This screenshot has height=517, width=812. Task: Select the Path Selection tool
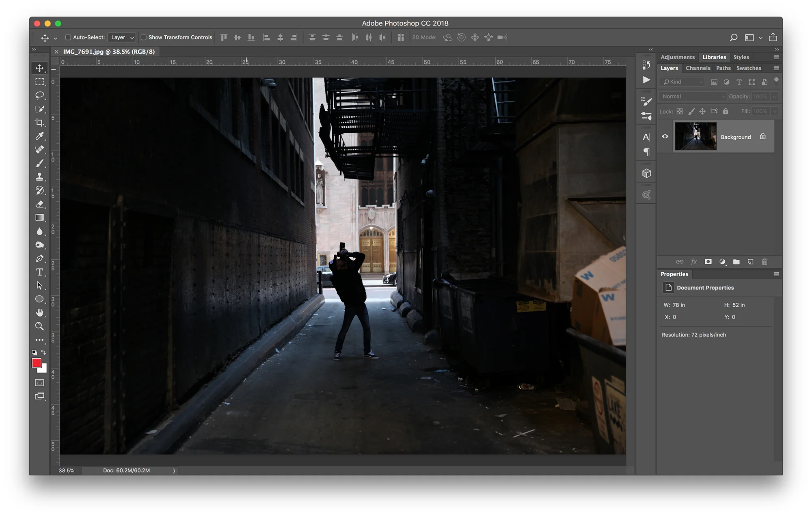pyautogui.click(x=39, y=285)
